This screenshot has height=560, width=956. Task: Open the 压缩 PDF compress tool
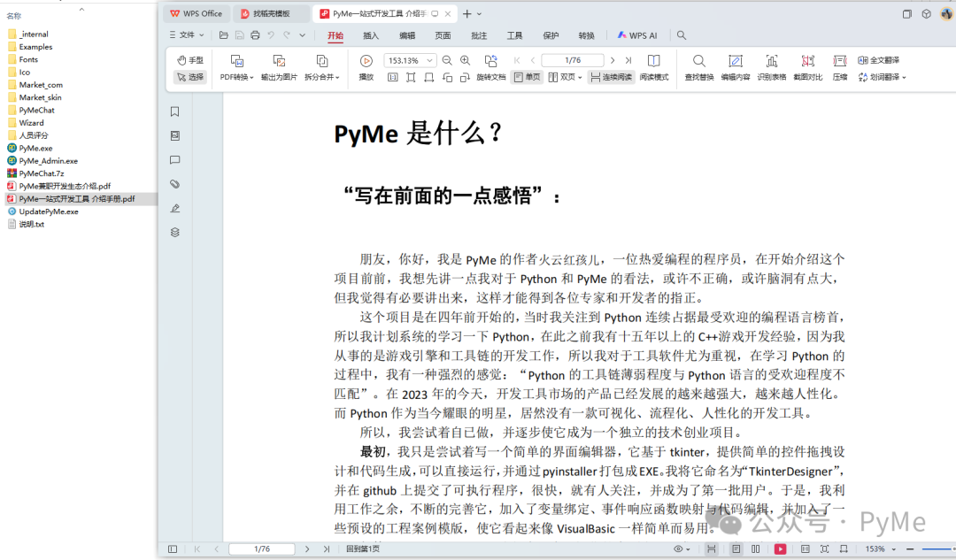click(x=838, y=67)
